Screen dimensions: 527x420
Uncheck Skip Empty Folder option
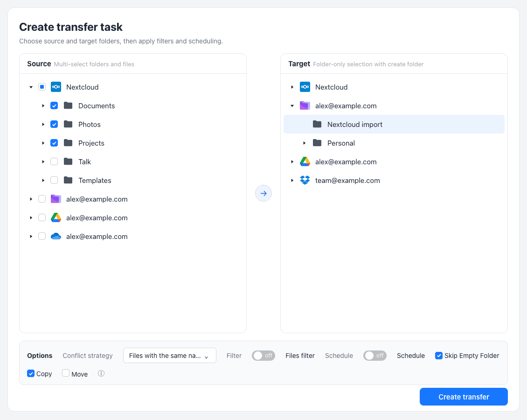point(438,356)
